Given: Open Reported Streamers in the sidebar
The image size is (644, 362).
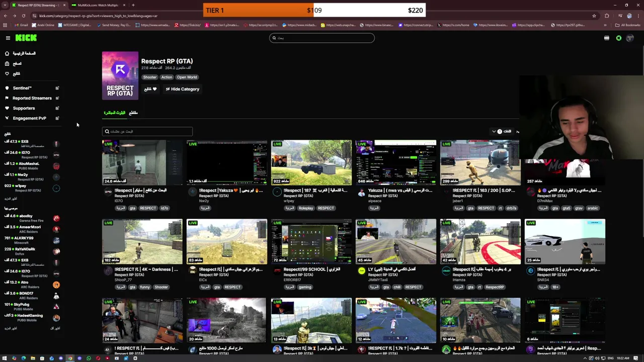Looking at the screenshot, I should [32, 98].
